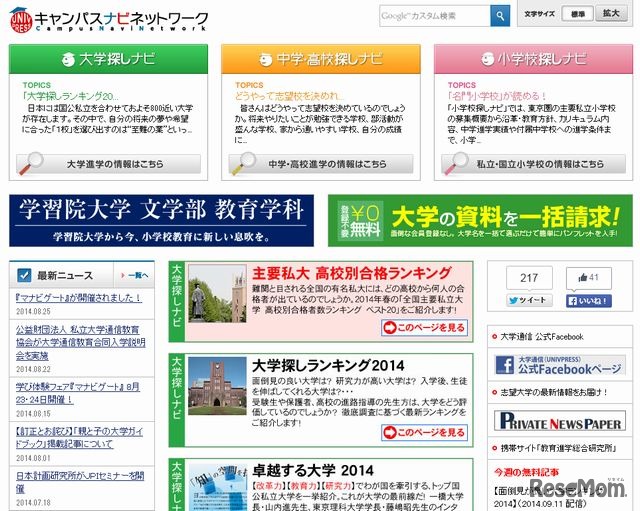The image size is (640, 511).
Task: Open news 『マナビゲート』が開催されました！
Action: [x=78, y=298]
